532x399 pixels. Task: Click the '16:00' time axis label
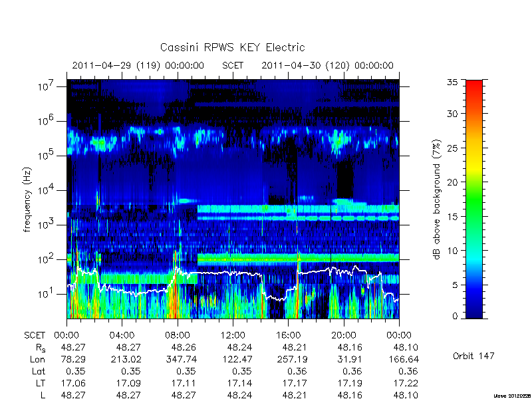288,335
